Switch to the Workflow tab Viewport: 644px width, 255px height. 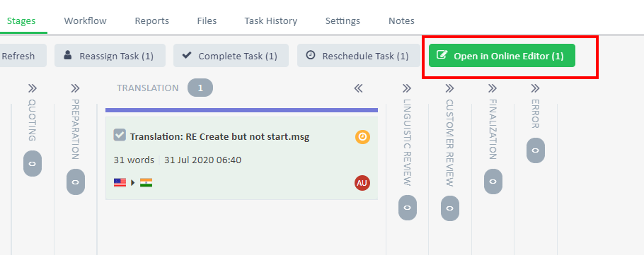[x=86, y=21]
